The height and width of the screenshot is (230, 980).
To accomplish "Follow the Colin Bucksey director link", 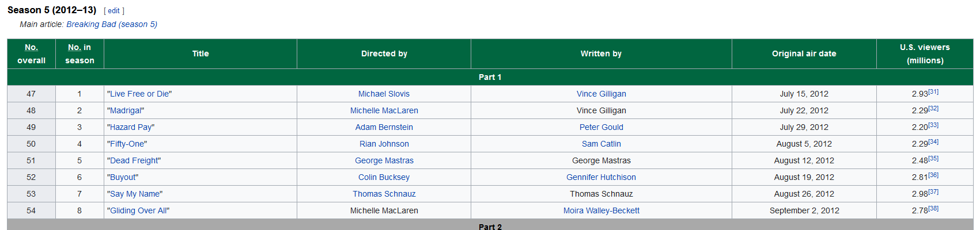I will (x=384, y=177).
